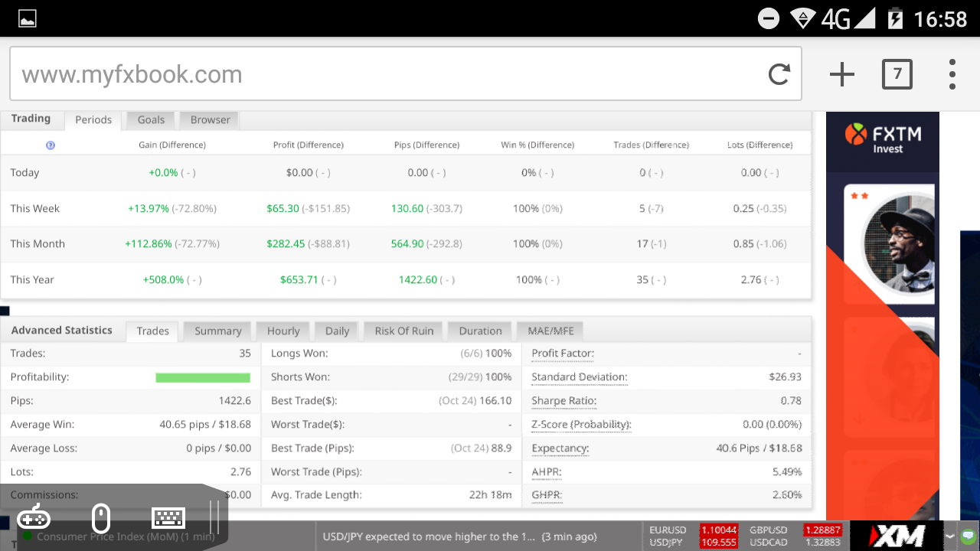Open the Duration tab

pyautogui.click(x=480, y=331)
